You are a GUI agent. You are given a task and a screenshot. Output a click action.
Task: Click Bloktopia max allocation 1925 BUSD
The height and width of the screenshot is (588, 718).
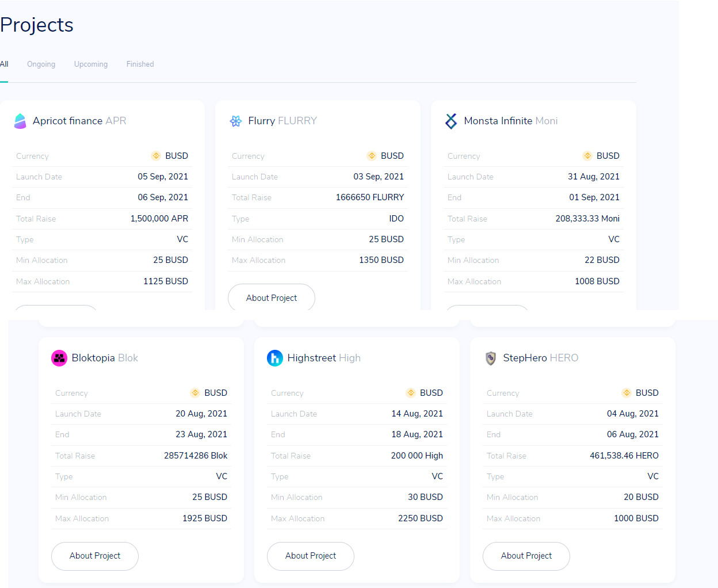pyautogui.click(x=205, y=518)
